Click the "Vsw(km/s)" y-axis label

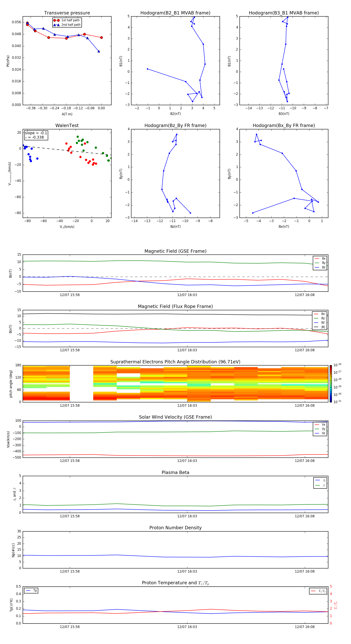8,439
